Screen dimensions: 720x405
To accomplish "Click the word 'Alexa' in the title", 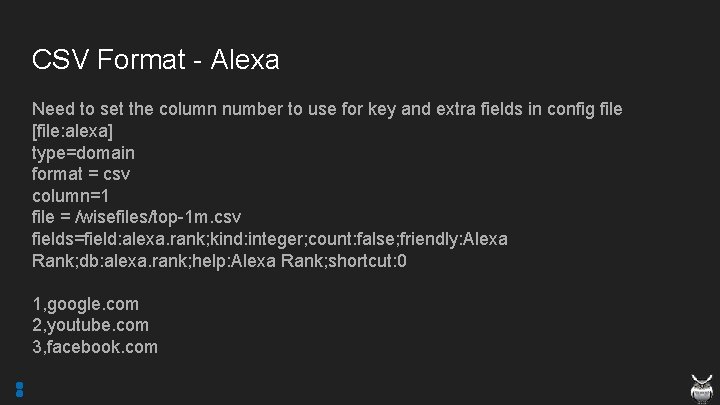I will tap(245, 60).
